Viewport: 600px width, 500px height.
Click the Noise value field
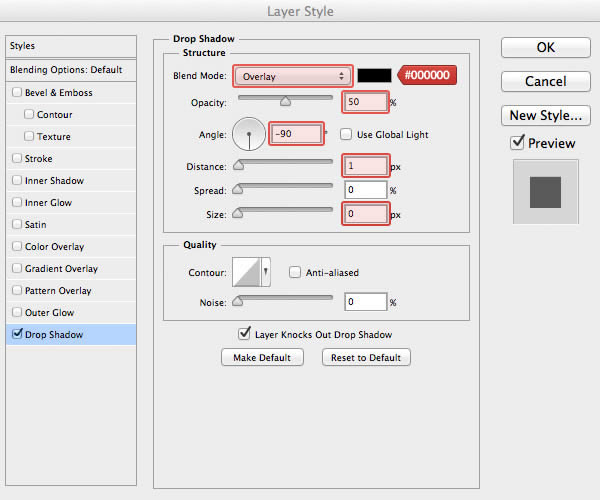(365, 302)
